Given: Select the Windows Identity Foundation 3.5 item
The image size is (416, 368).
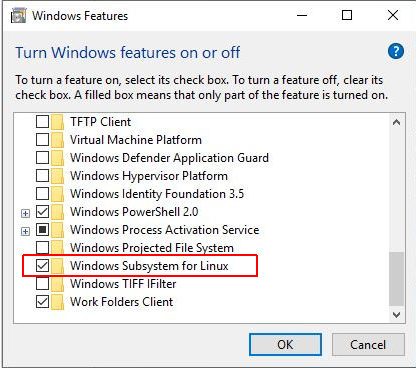Looking at the screenshot, I should (157, 194).
